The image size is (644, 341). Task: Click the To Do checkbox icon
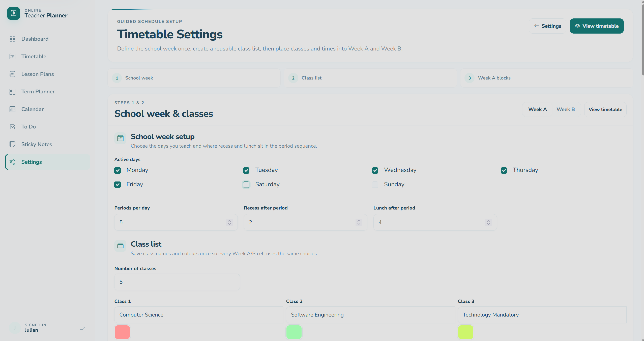[x=12, y=127]
